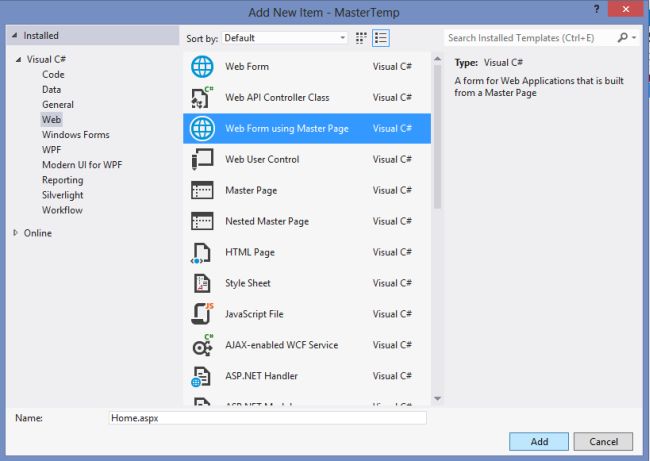Switch to medium icons list view
Screen dimensions: 650x461
[381, 38]
